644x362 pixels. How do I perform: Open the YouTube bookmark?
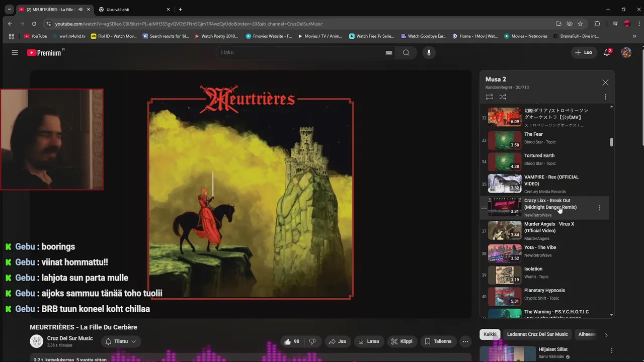[35, 36]
